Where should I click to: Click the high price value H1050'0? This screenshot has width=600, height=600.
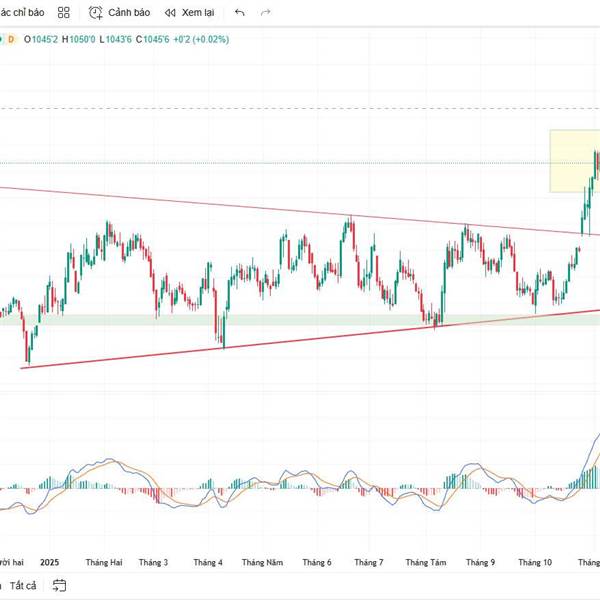click(78, 39)
